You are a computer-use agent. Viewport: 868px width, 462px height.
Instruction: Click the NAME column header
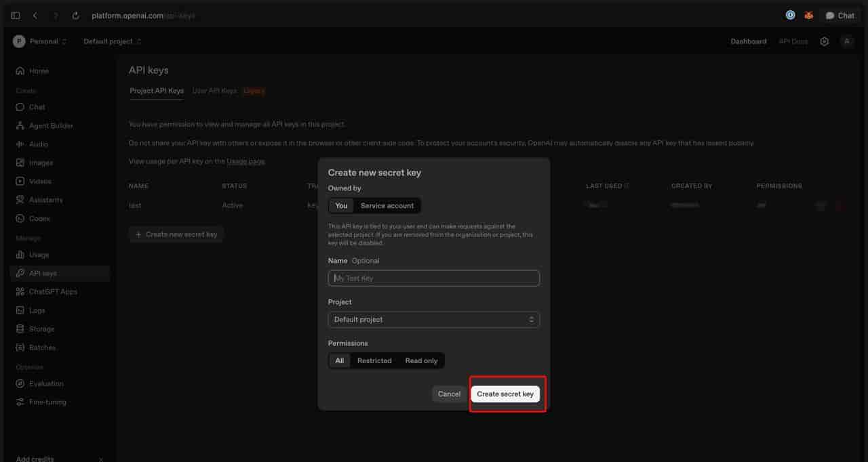click(138, 186)
